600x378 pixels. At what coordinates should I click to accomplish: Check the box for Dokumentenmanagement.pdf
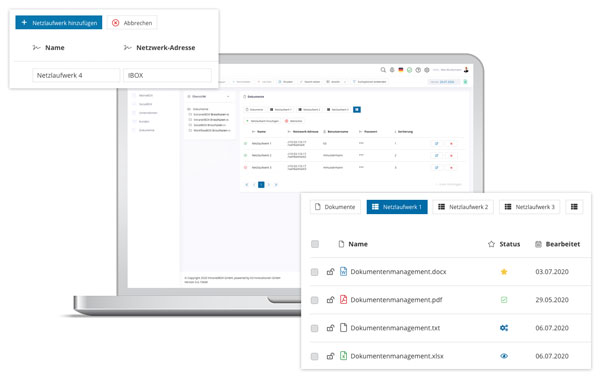coord(315,300)
